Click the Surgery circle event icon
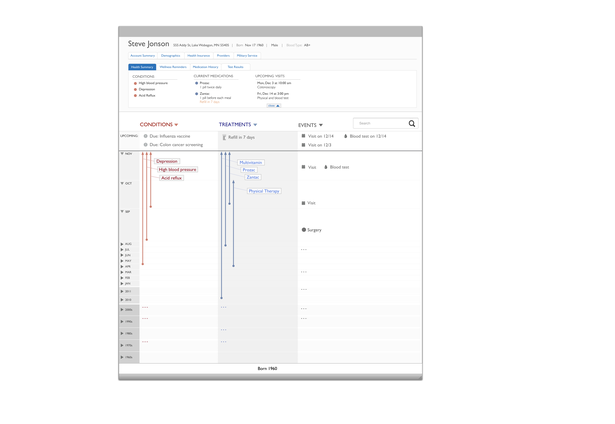Viewport: 615px width, 424px height. pyautogui.click(x=304, y=230)
